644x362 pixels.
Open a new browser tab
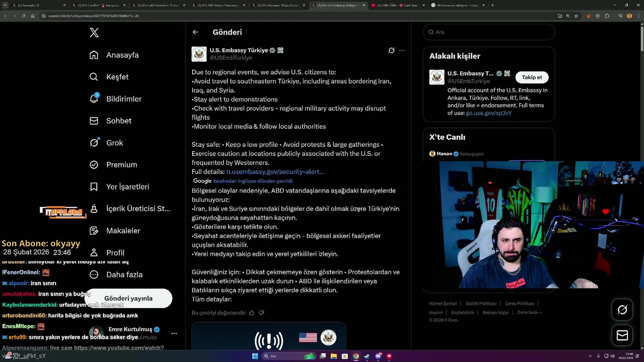point(493,5)
